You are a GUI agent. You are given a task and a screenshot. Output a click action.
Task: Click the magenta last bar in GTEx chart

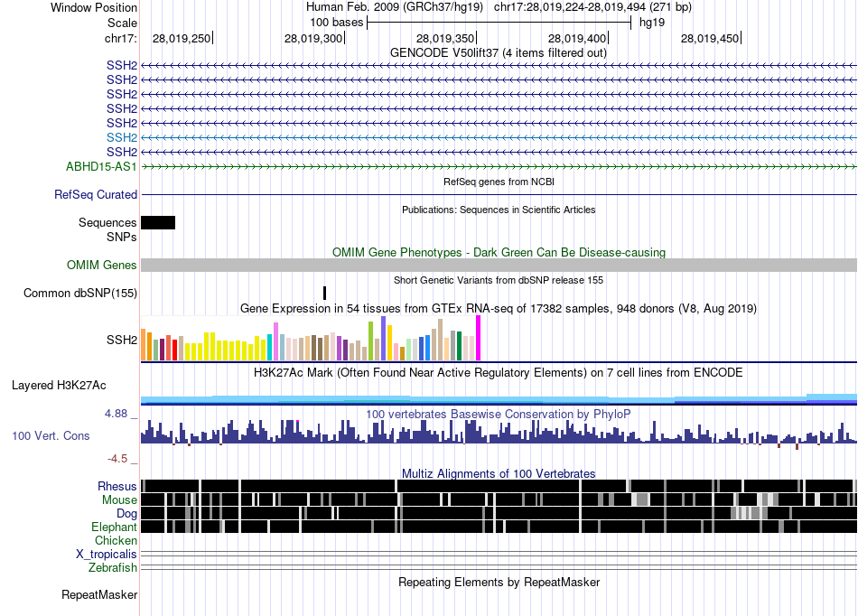point(479,338)
